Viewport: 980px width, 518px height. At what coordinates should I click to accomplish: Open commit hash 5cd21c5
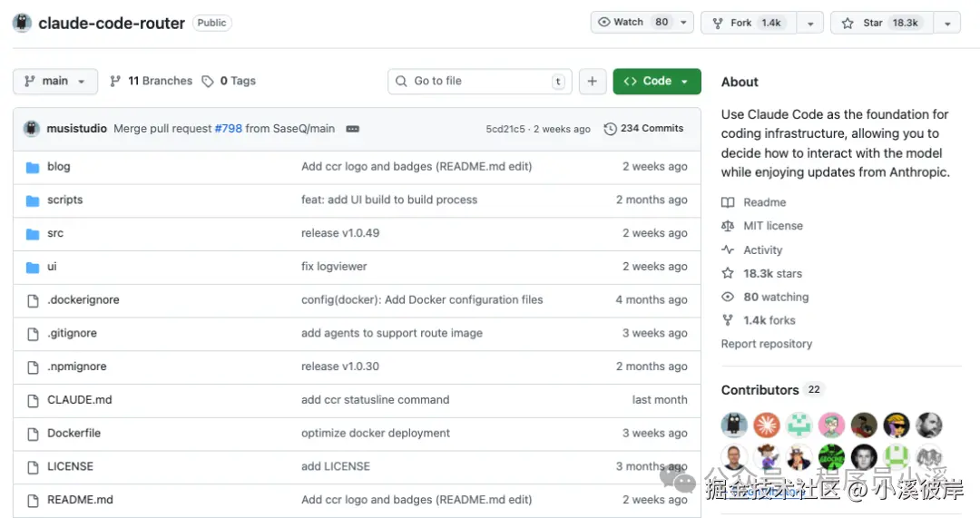pyautogui.click(x=505, y=129)
